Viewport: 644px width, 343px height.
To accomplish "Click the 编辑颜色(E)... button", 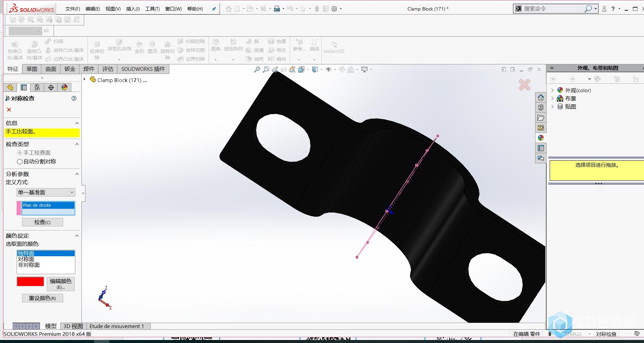I will coord(61,284).
